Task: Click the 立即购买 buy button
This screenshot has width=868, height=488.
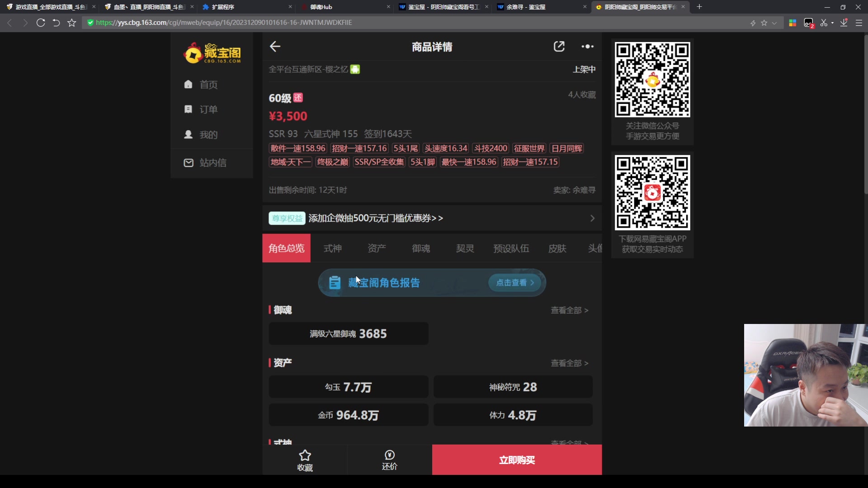Action: [x=517, y=460]
